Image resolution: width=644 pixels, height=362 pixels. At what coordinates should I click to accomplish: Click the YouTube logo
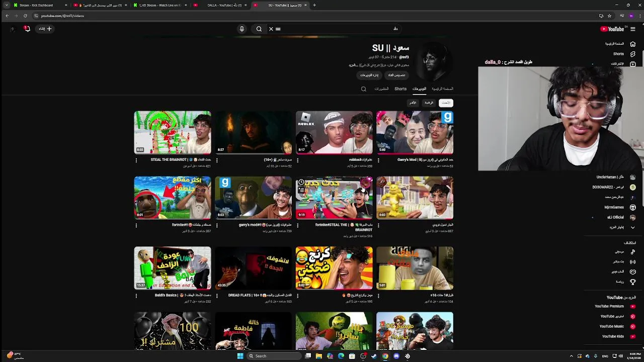(x=612, y=29)
